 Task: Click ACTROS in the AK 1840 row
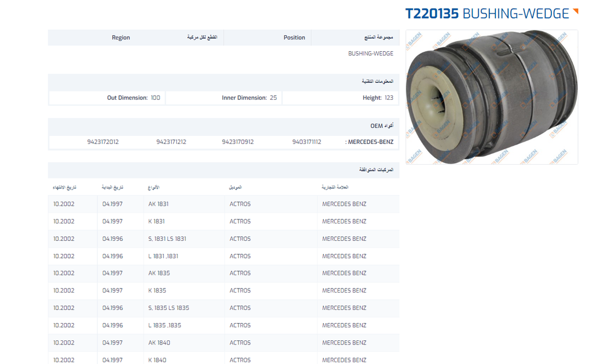240,343
